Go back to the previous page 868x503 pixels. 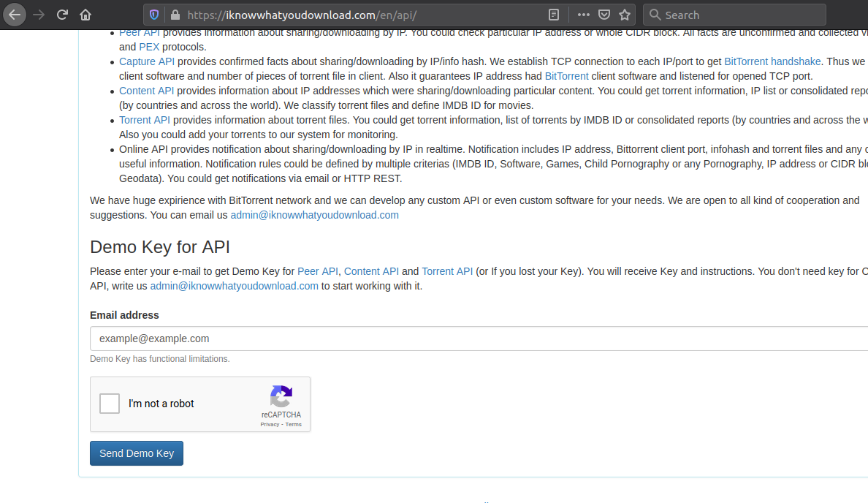pyautogui.click(x=15, y=15)
